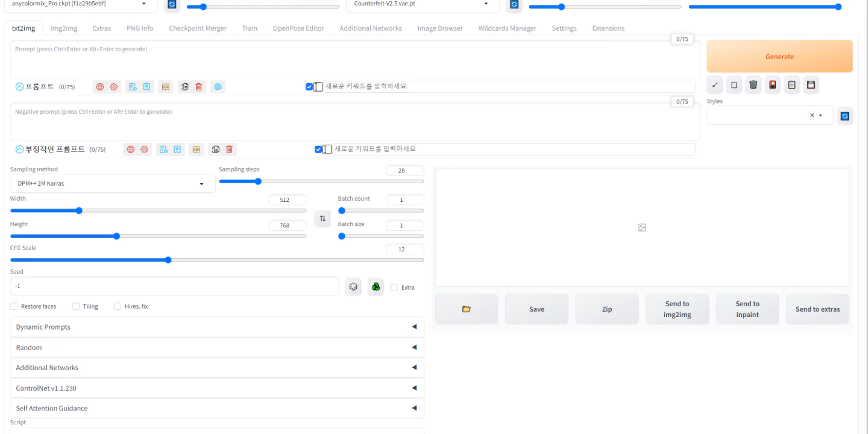868x434 pixels.
Task: Click the blank page icon below Generate
Action: 734,85
